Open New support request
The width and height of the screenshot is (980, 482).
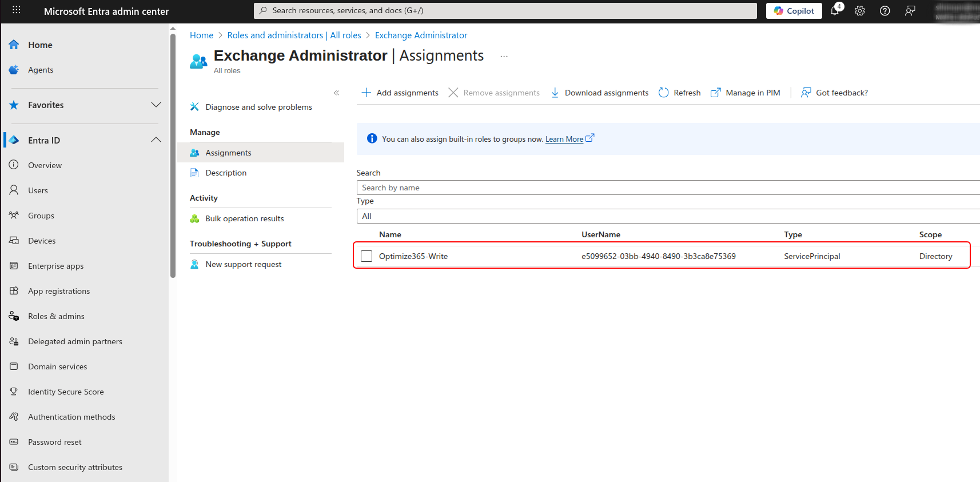(x=244, y=264)
